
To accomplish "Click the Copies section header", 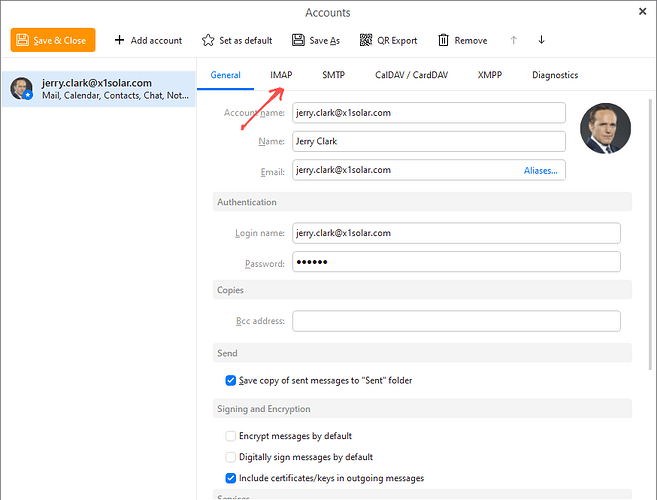I will (422, 290).
